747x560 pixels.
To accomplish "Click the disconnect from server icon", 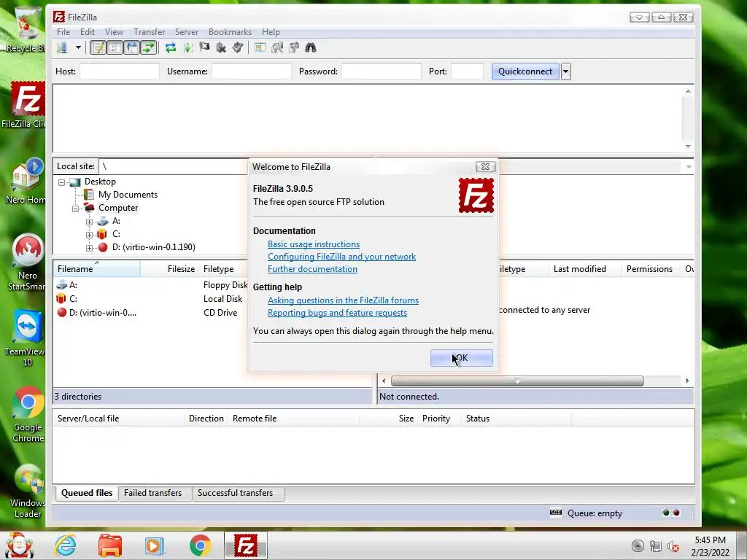I will tap(221, 47).
